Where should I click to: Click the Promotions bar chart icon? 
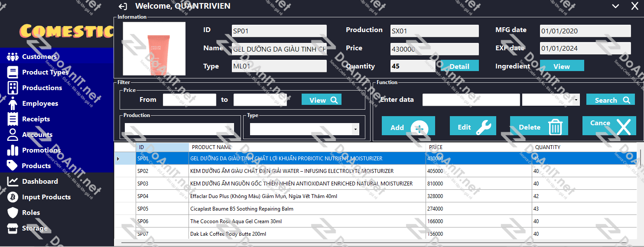click(x=13, y=150)
